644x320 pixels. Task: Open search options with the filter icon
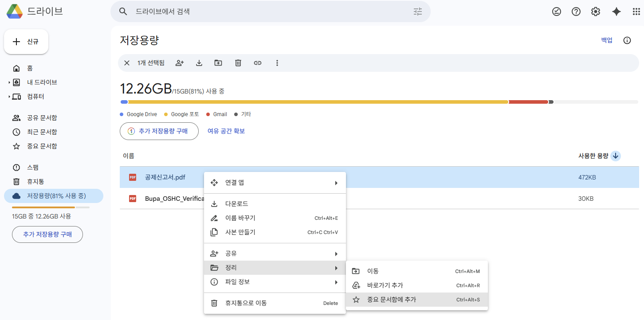pyautogui.click(x=417, y=12)
